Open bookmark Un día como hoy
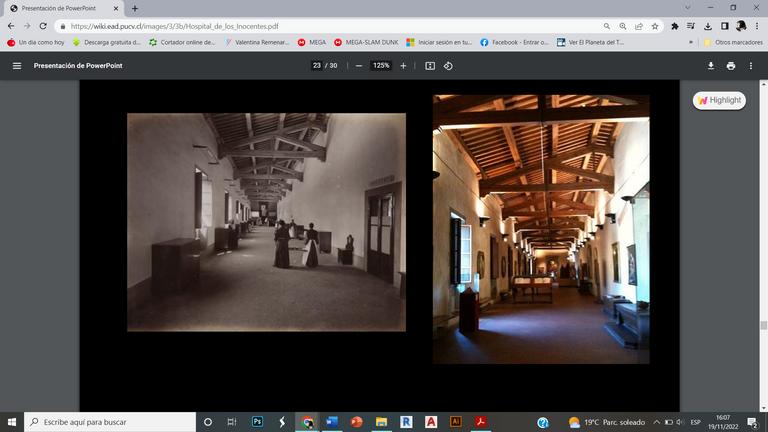 click(36, 43)
